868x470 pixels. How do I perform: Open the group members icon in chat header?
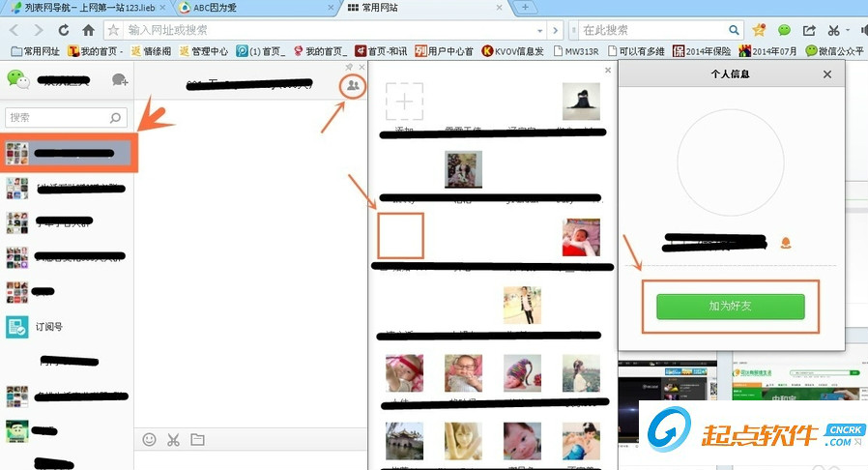(x=353, y=85)
